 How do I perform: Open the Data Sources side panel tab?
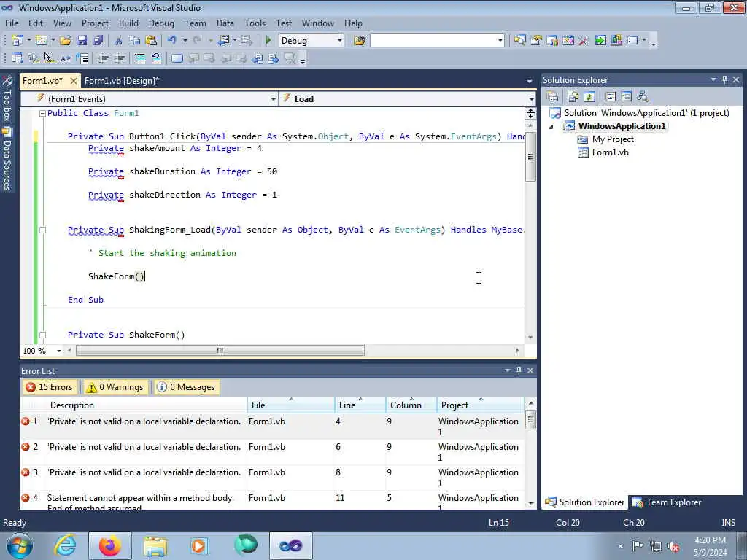coord(7,160)
